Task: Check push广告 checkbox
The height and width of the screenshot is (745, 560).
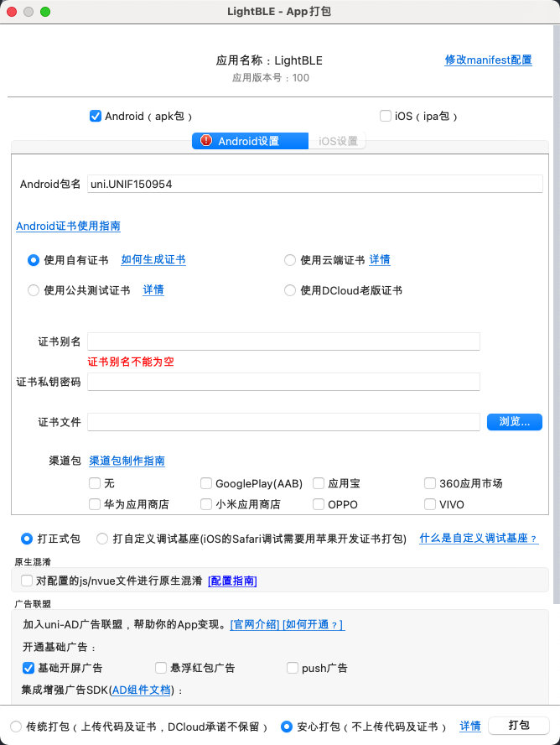Action: (x=293, y=668)
